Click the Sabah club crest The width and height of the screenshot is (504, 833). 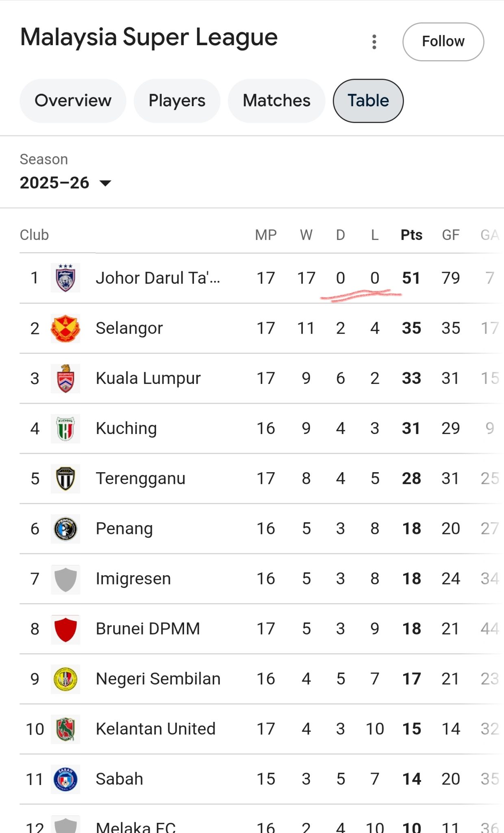click(x=65, y=779)
